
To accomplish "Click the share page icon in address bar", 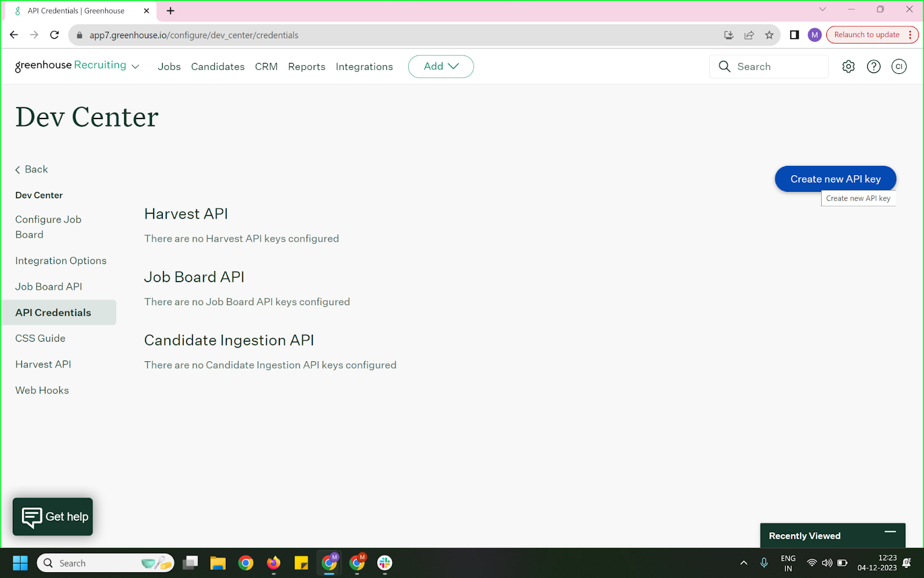I will (749, 35).
